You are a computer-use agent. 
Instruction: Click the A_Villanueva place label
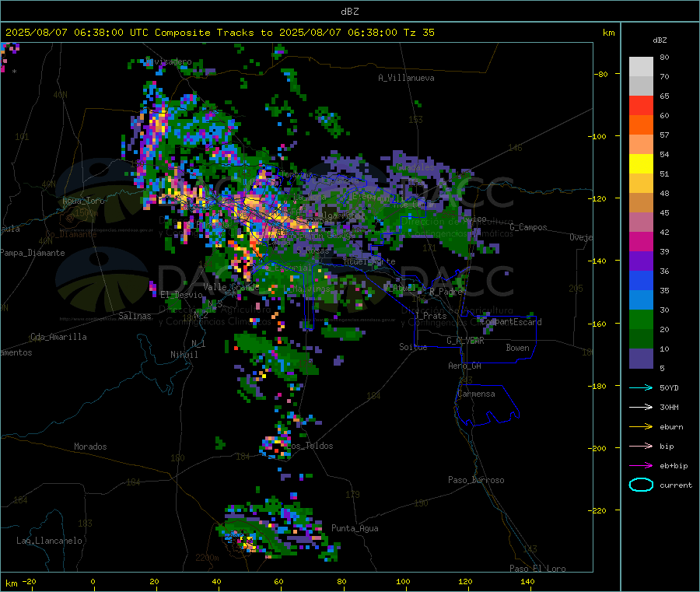pyautogui.click(x=406, y=78)
